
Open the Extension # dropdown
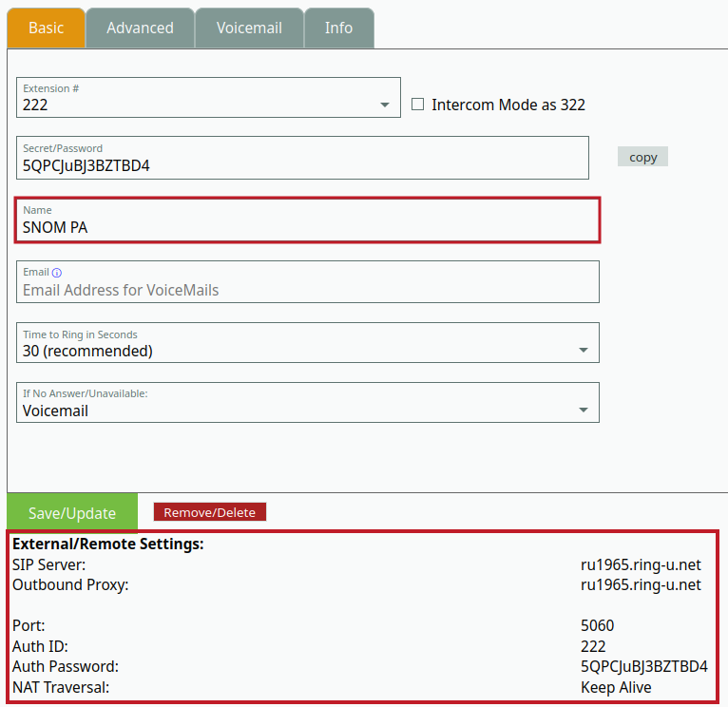(208, 98)
